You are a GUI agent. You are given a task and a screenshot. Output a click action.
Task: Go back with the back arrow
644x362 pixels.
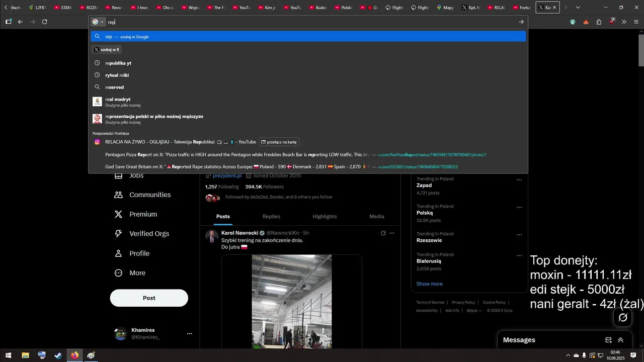(21, 22)
